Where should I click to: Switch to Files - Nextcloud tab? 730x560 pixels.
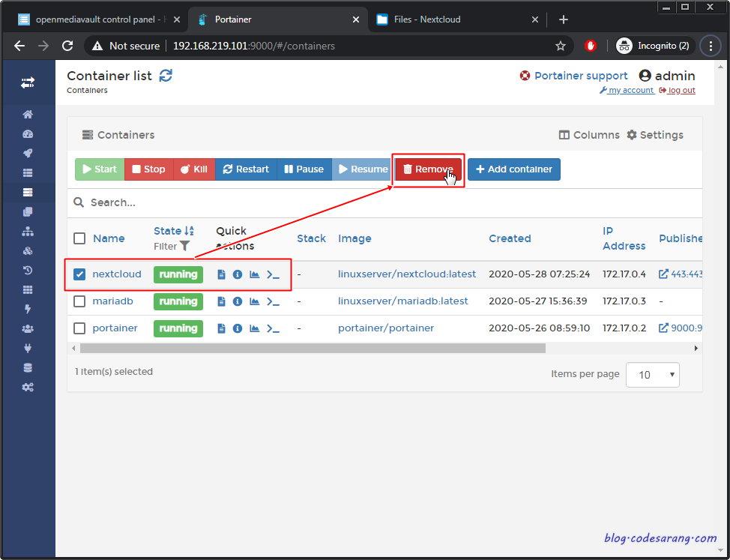pos(458,19)
